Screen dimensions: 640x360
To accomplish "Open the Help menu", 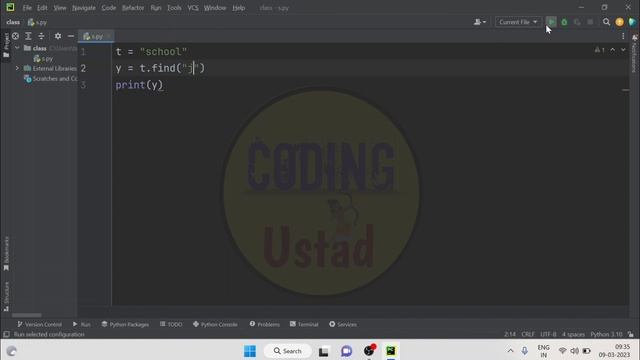I will coord(238,8).
